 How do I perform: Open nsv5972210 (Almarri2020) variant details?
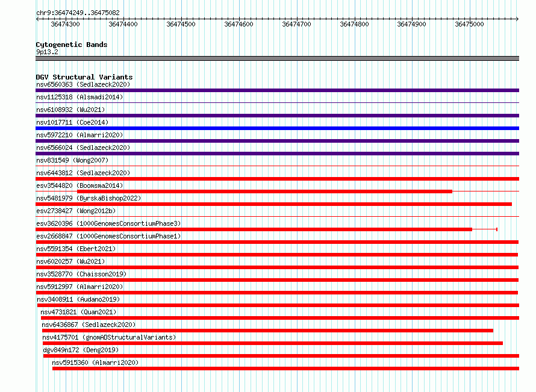(79, 135)
